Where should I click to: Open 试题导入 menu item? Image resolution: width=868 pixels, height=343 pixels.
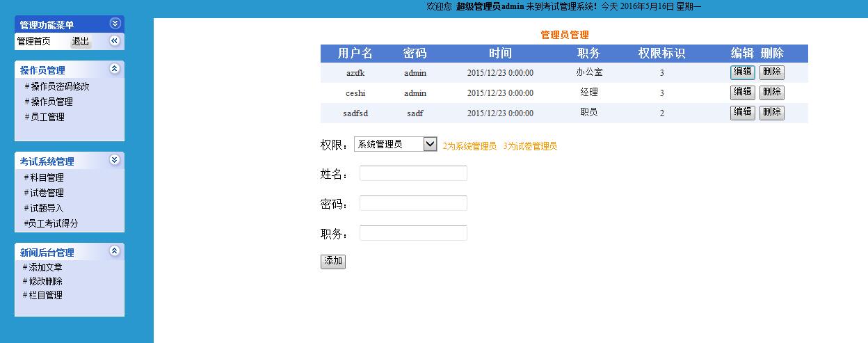47,208
